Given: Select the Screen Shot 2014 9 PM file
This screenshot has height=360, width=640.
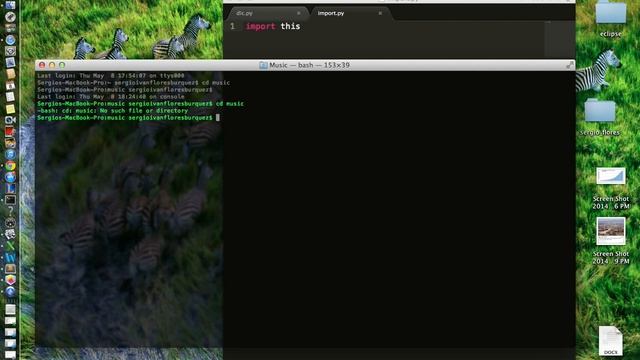Looking at the screenshot, I should coord(611,231).
